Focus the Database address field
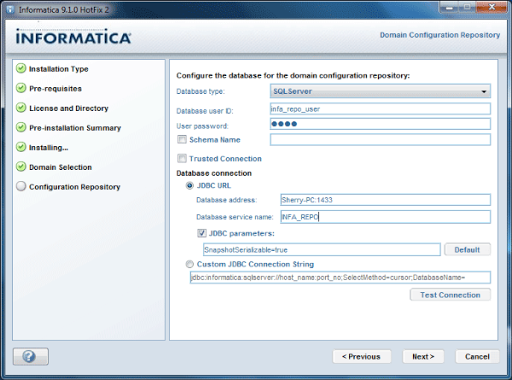The height and width of the screenshot is (380, 512). click(386, 200)
